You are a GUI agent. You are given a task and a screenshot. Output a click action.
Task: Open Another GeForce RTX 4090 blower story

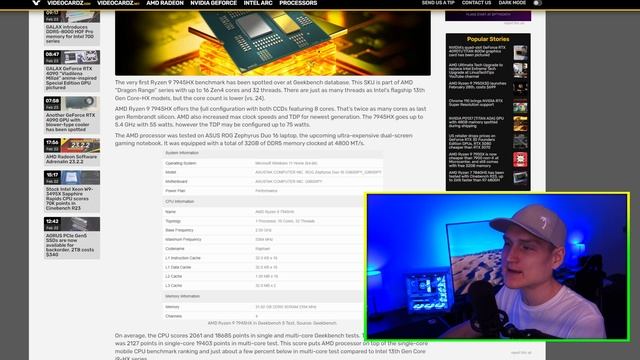(x=70, y=122)
